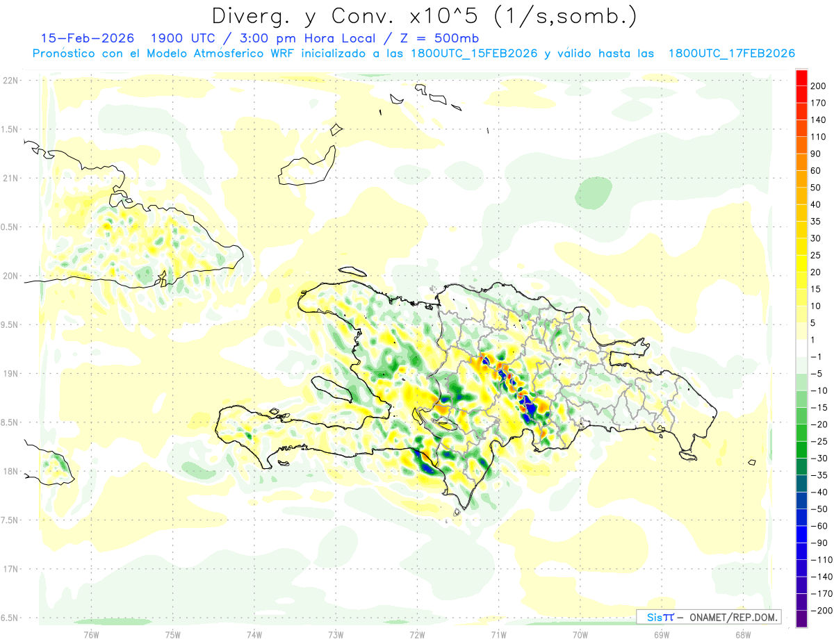Click the '-110' colorbar label
Screen dimensions: 834x644
coord(822,560)
